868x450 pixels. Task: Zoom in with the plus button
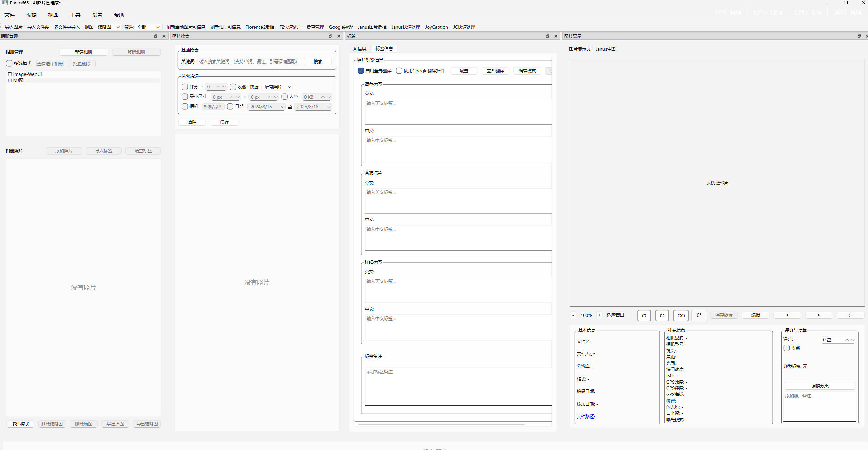pos(599,315)
